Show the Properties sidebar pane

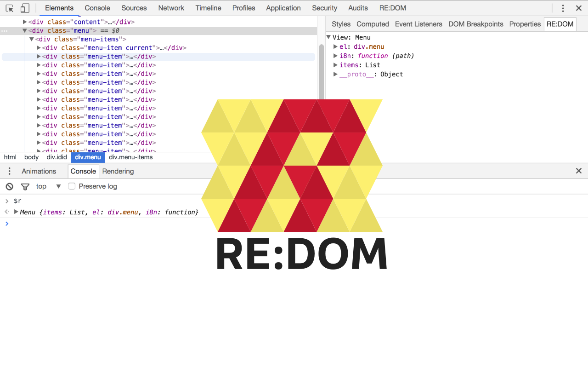click(525, 24)
